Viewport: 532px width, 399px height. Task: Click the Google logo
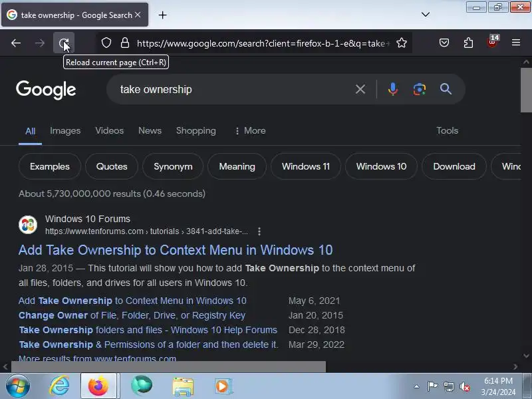point(46,90)
